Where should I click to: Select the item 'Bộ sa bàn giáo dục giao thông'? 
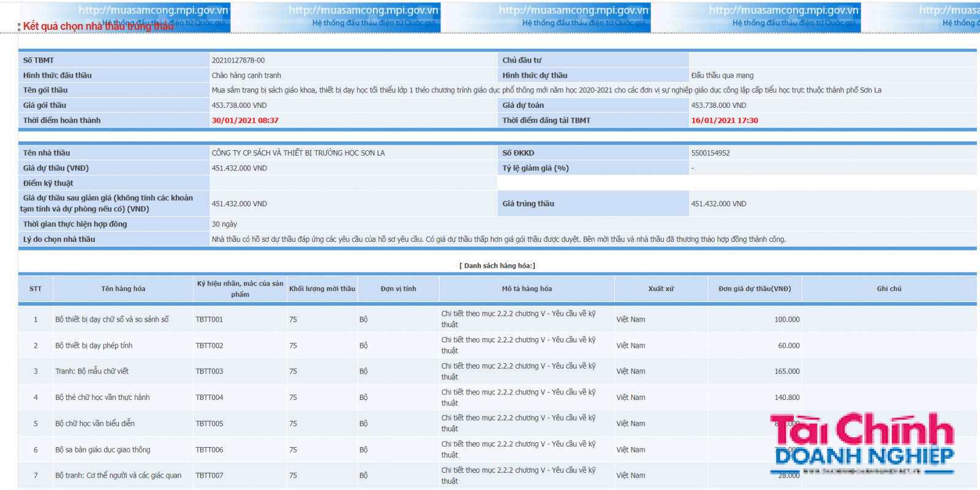pyautogui.click(x=103, y=450)
